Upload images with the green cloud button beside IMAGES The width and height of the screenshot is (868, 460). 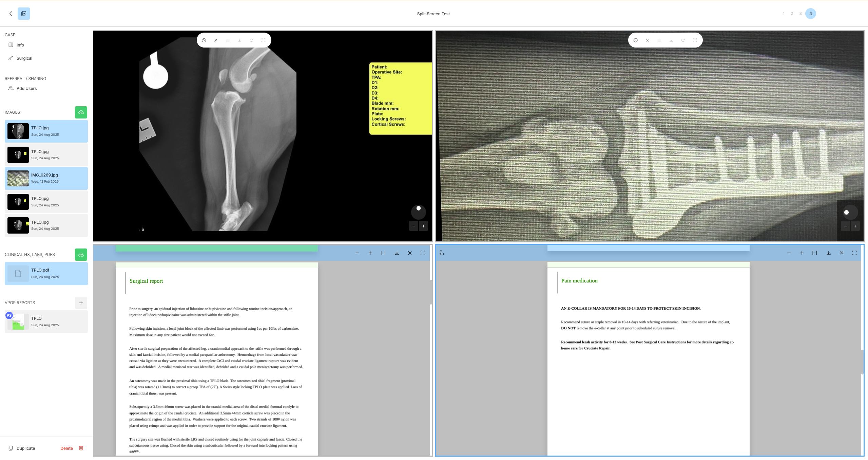[81, 112]
